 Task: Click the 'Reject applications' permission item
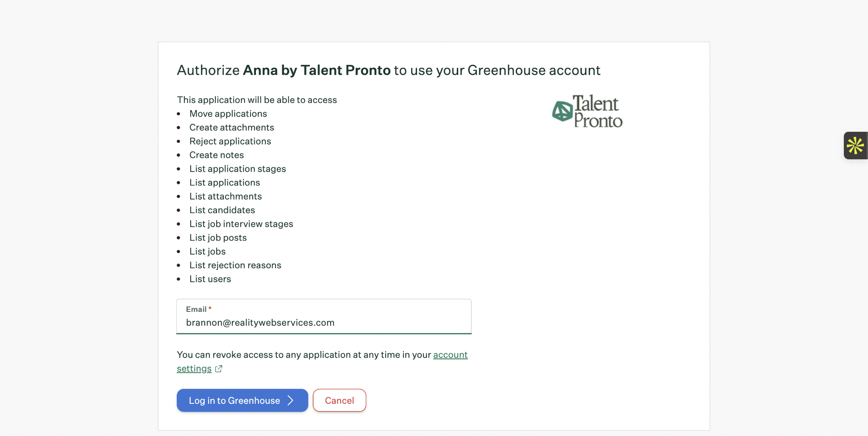[230, 141]
